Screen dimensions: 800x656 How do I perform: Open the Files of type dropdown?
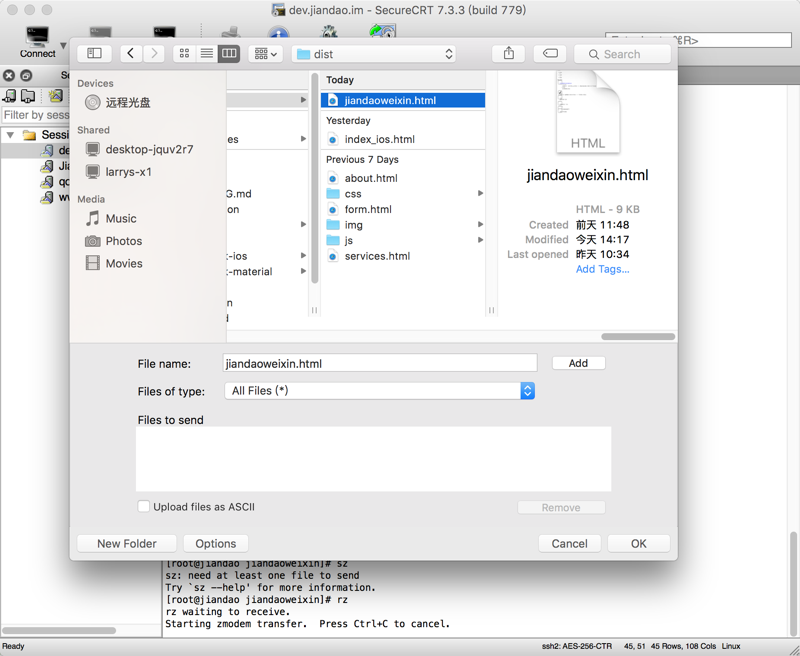380,391
